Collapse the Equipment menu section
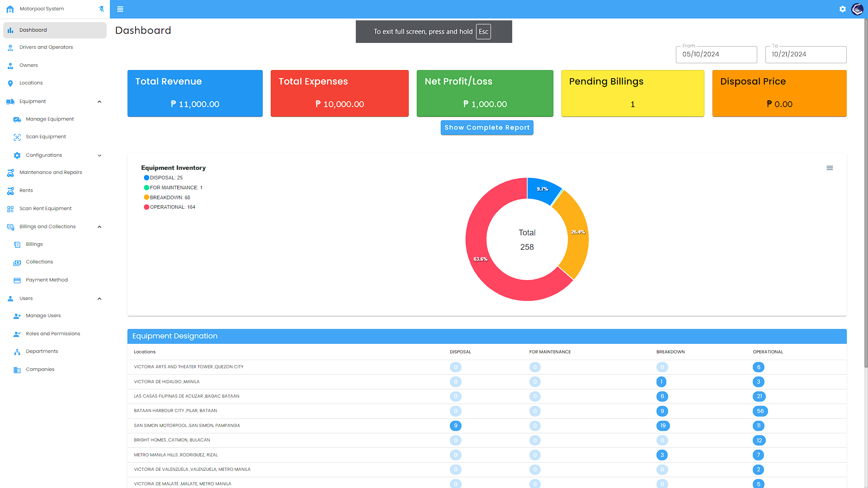The image size is (868, 488). (x=99, y=102)
